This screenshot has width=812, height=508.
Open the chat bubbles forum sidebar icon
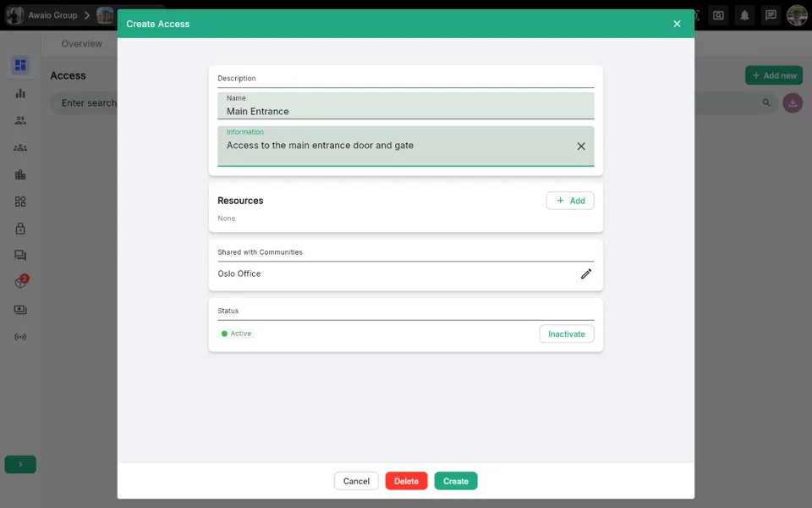pyautogui.click(x=20, y=255)
